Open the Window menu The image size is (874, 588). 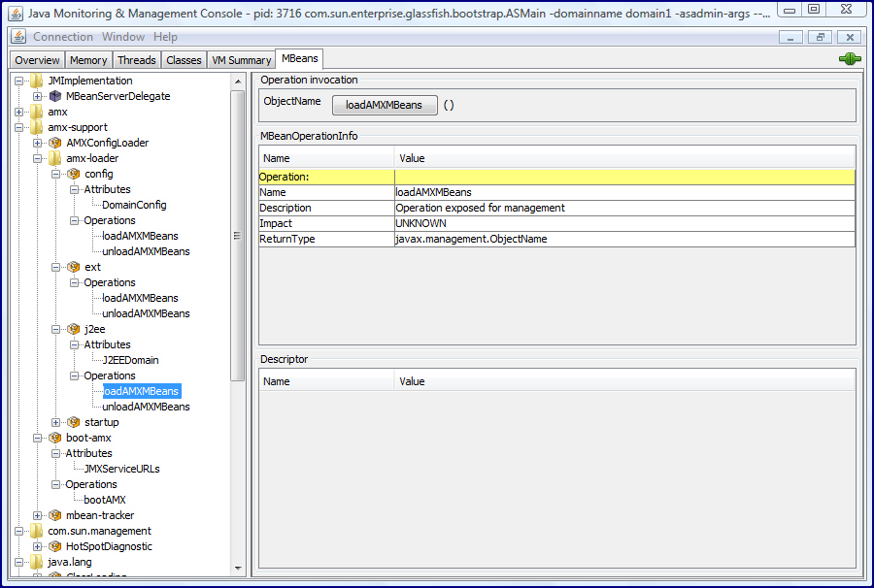pyautogui.click(x=123, y=37)
